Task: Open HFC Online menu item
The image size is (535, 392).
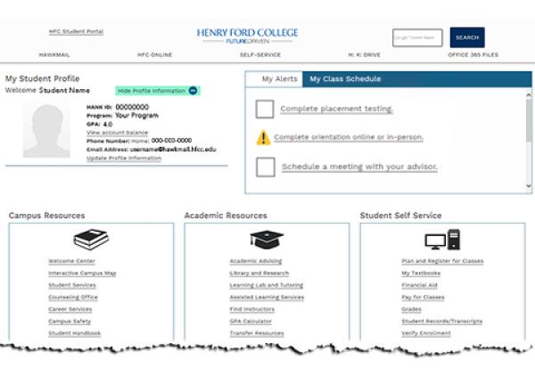Action: point(154,55)
